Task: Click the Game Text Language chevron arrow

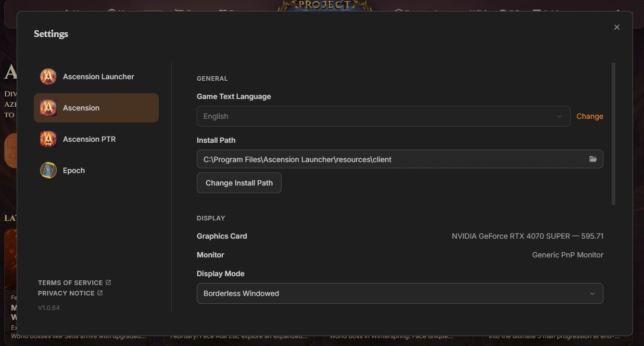Action: [560, 116]
